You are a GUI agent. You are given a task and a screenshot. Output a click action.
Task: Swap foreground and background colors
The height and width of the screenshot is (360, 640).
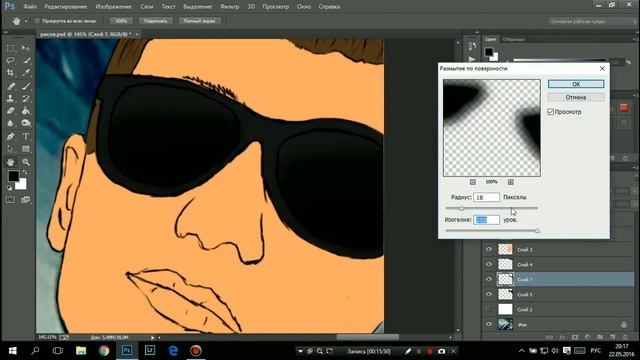click(x=25, y=173)
